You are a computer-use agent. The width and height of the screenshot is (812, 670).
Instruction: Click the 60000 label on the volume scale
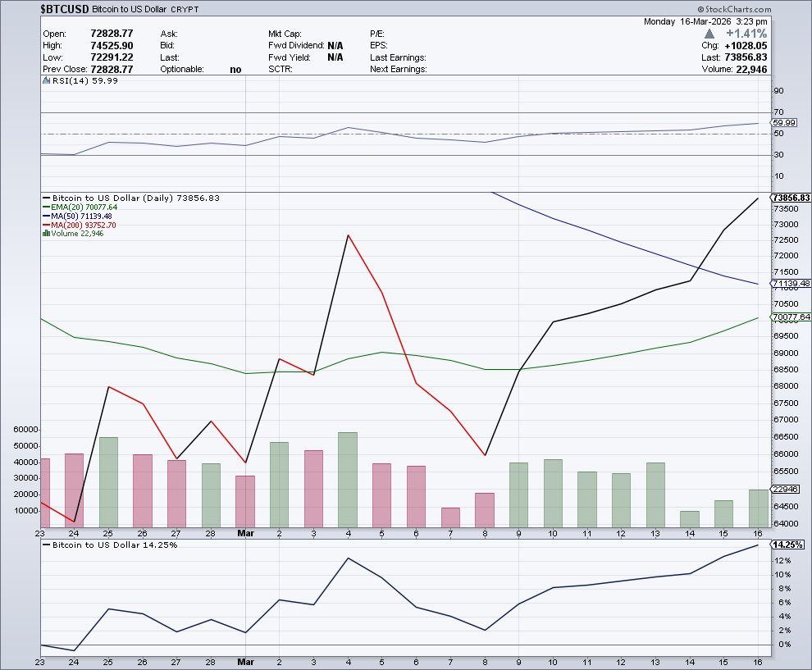click(x=26, y=429)
